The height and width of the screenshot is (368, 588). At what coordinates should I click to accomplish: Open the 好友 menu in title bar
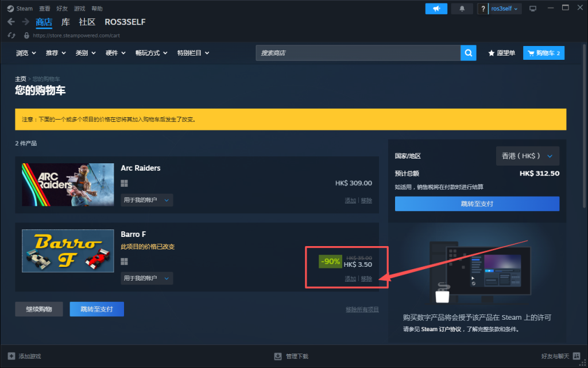61,9
